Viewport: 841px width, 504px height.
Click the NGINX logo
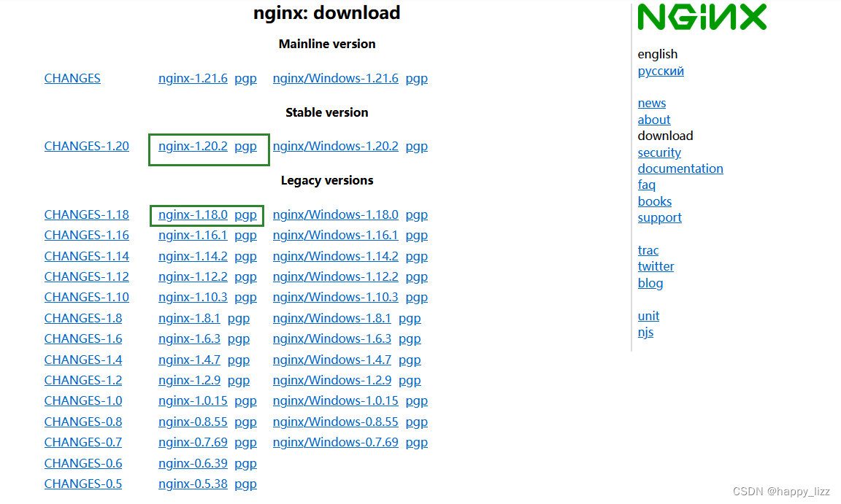coord(702,17)
